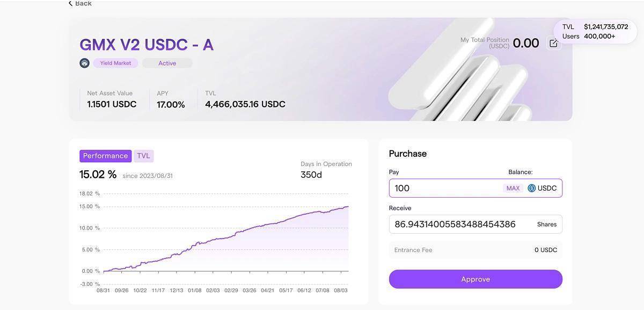
Task: Click the Entrance Fee row
Action: [x=475, y=249]
